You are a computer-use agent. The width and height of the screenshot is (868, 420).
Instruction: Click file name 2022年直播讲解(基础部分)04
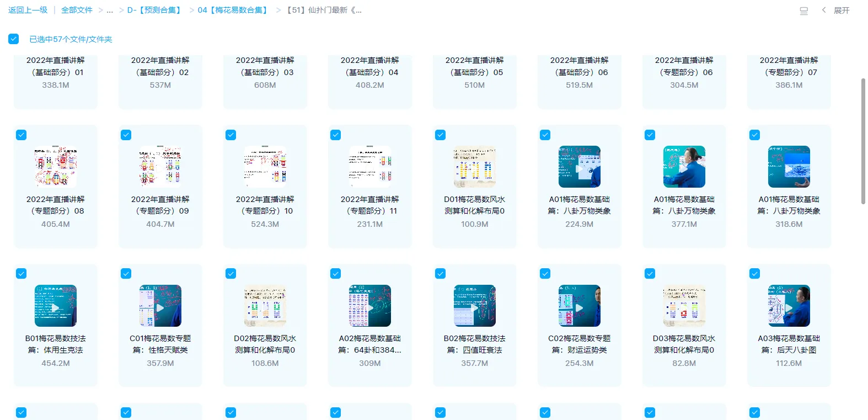coord(370,66)
